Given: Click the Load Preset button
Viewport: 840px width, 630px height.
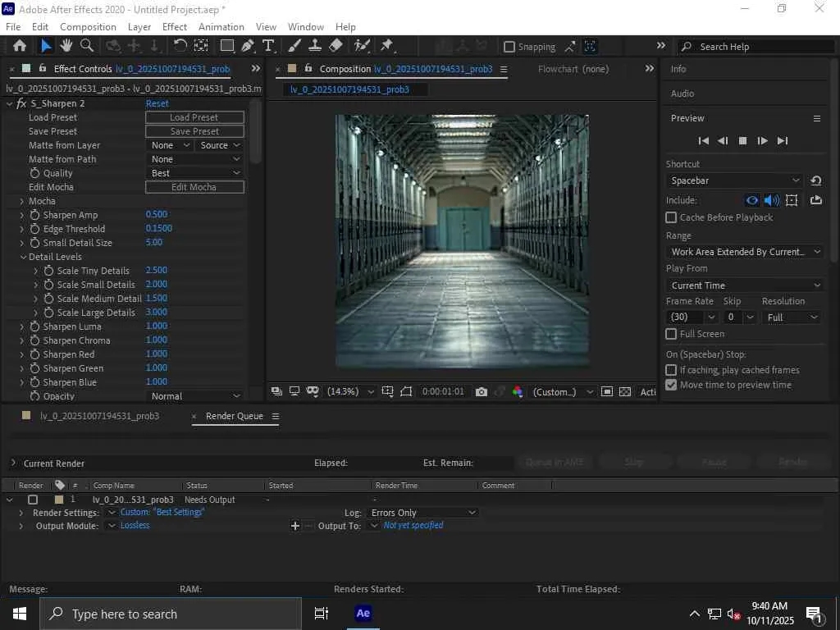Looking at the screenshot, I should click(x=194, y=117).
